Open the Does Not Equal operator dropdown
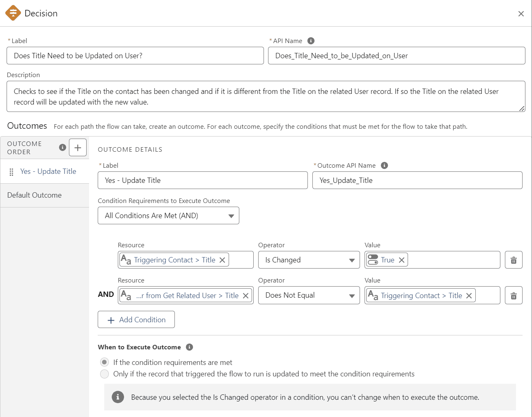532x417 pixels. [309, 295]
